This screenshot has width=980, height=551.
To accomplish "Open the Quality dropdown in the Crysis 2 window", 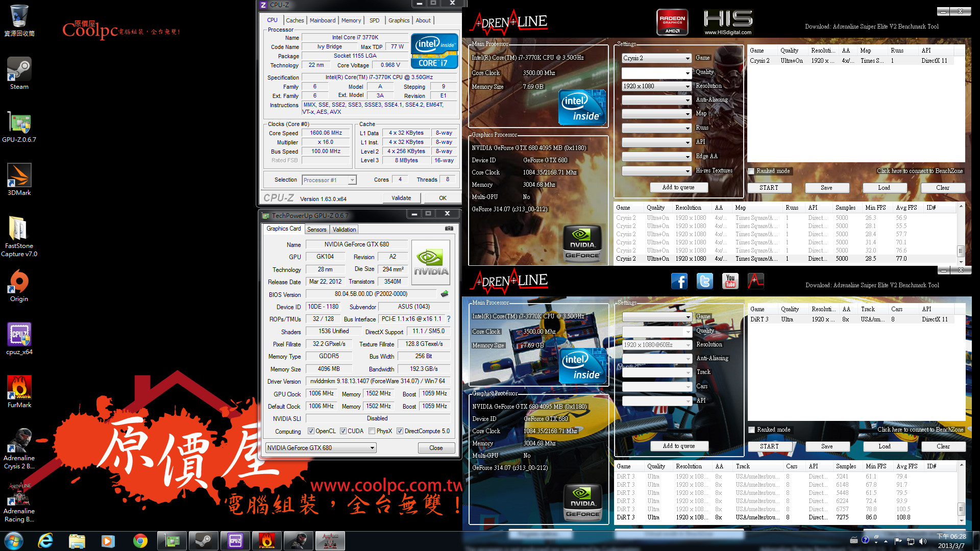I will pyautogui.click(x=656, y=72).
